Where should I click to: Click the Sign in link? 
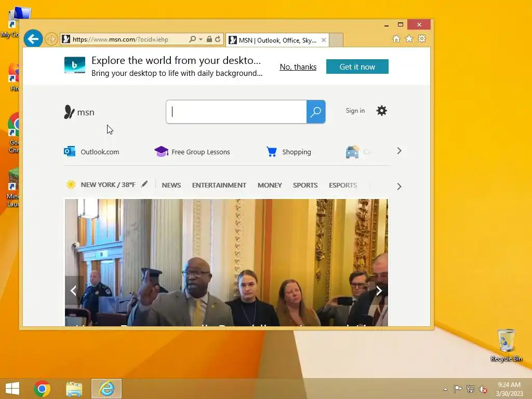click(x=355, y=111)
